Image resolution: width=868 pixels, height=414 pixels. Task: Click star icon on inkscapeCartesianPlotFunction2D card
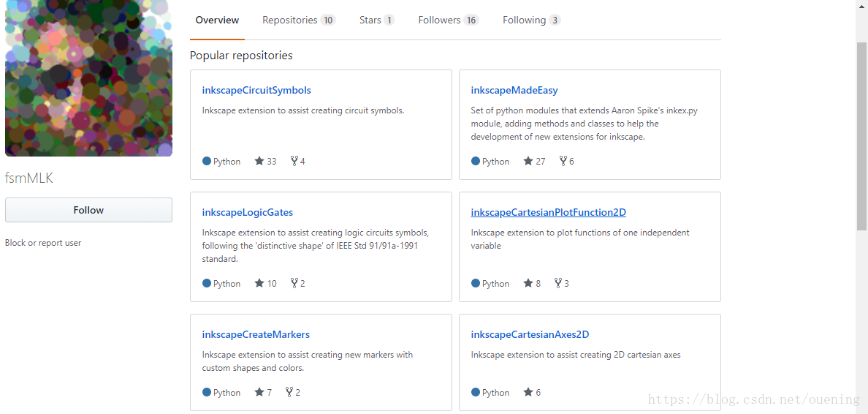click(528, 282)
